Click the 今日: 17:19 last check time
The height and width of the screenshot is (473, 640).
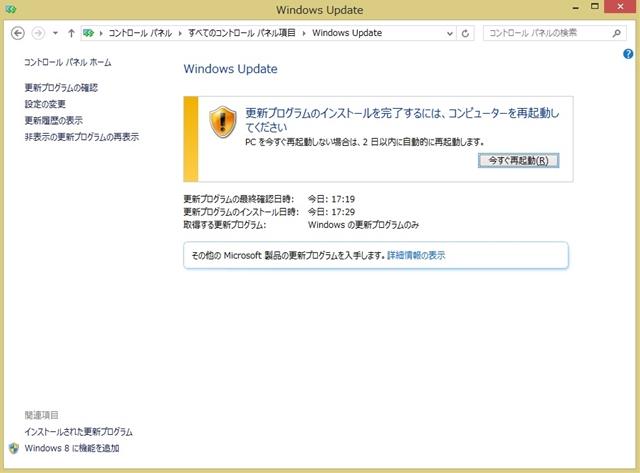pos(331,199)
